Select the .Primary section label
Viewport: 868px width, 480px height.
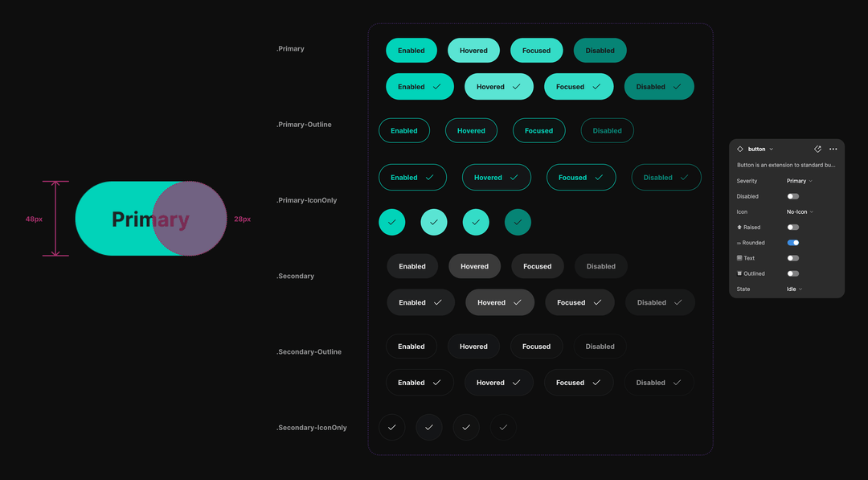tap(291, 49)
